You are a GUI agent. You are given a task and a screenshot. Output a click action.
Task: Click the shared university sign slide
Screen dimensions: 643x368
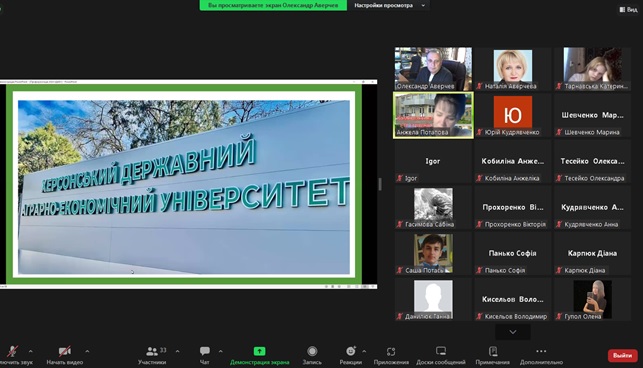click(x=184, y=187)
